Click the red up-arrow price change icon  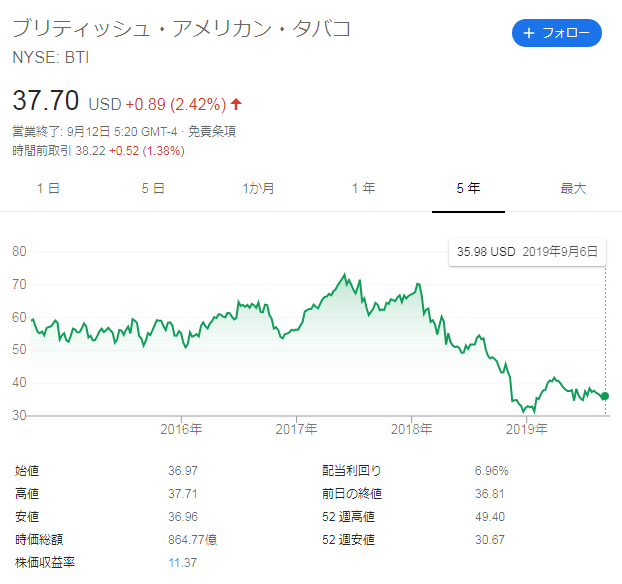click(x=236, y=104)
